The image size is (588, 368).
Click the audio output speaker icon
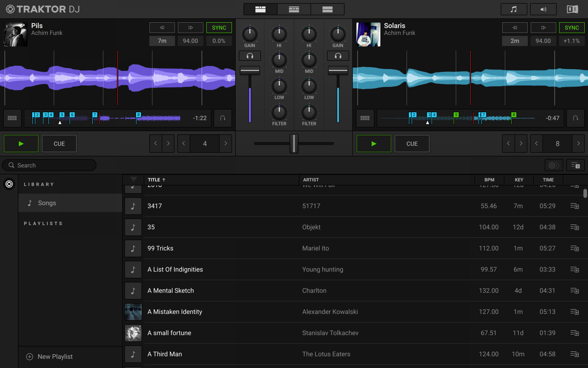[x=543, y=9]
